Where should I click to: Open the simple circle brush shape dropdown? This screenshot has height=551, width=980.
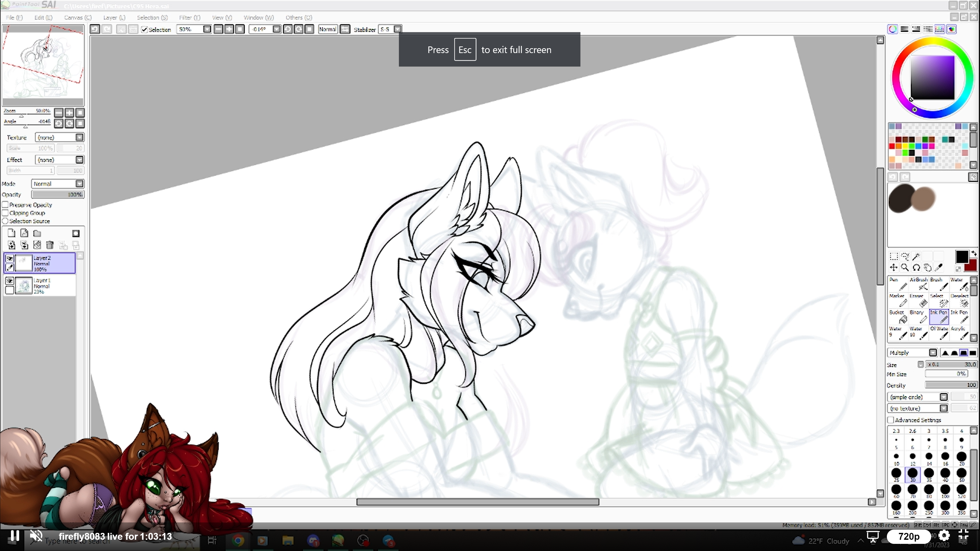918,397
